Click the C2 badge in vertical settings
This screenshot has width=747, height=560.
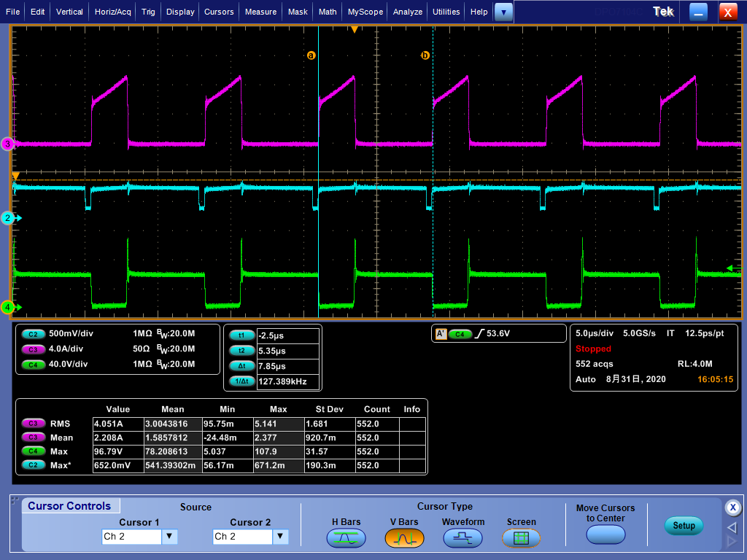coord(32,333)
